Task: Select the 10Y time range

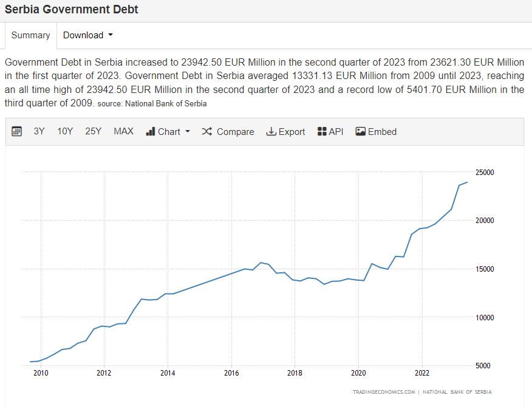Action: [65, 132]
